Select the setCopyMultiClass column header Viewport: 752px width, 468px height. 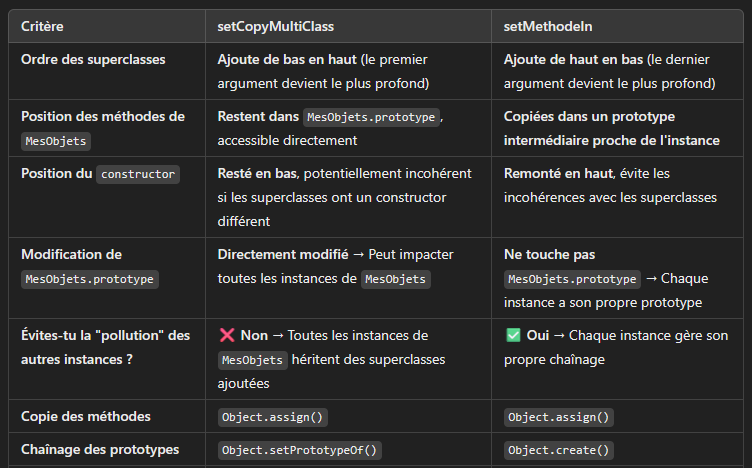pyautogui.click(x=275, y=26)
